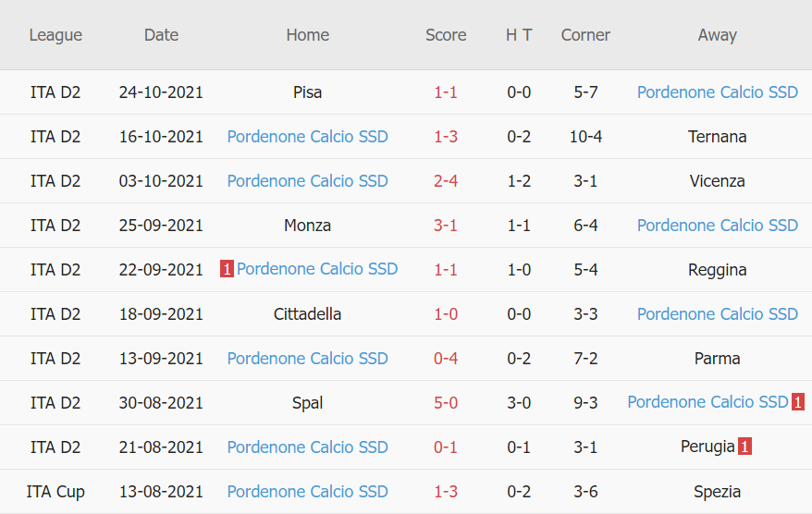Select the ITA Cup league cell
Image resolution: width=812 pixels, height=514 pixels.
(55, 492)
